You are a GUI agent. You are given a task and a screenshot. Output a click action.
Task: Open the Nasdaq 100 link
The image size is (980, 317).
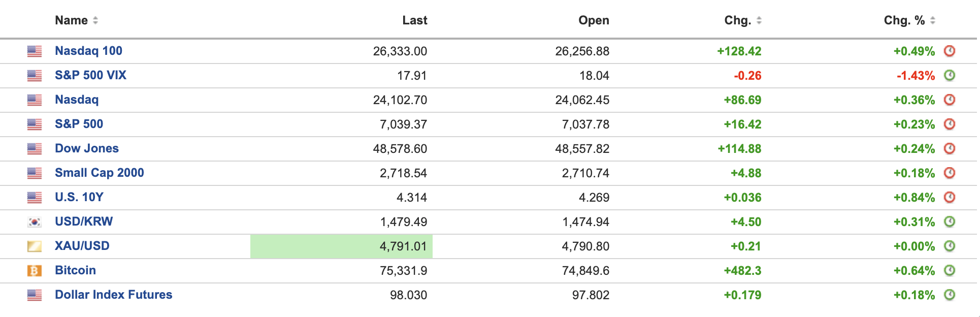point(88,51)
